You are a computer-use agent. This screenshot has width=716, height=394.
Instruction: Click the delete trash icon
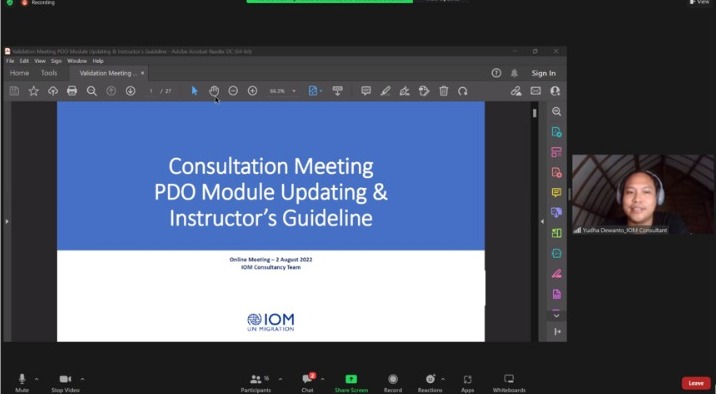point(443,91)
